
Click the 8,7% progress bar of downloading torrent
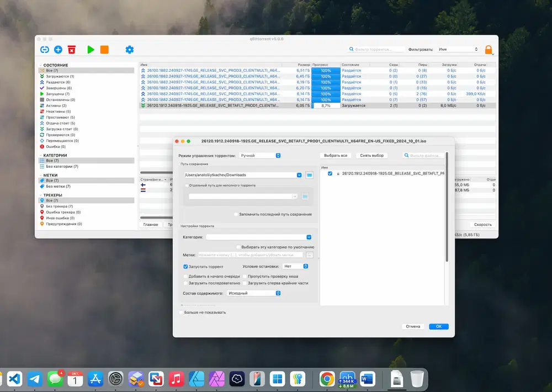point(326,105)
